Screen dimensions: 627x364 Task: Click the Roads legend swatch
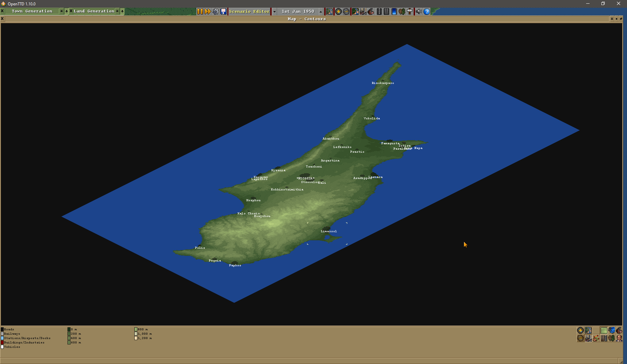pos(2,329)
